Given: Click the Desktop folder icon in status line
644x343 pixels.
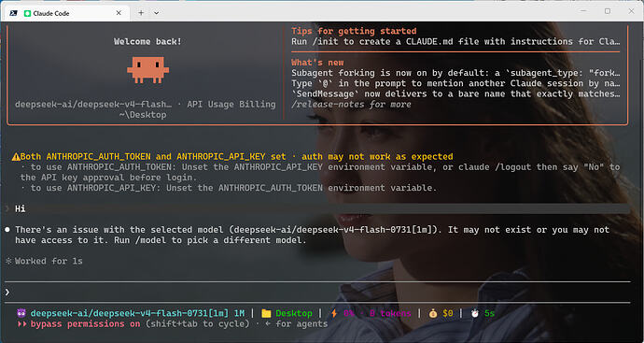Looking at the screenshot, I should [x=266, y=313].
